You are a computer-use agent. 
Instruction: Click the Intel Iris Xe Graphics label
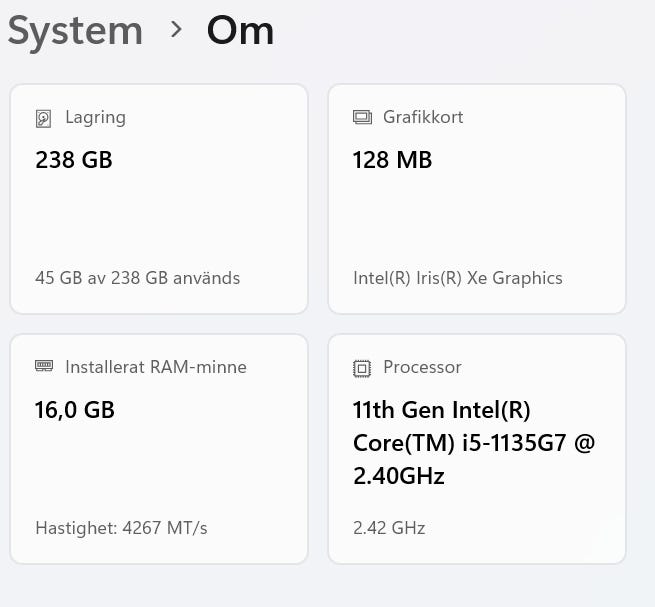[x=457, y=278]
